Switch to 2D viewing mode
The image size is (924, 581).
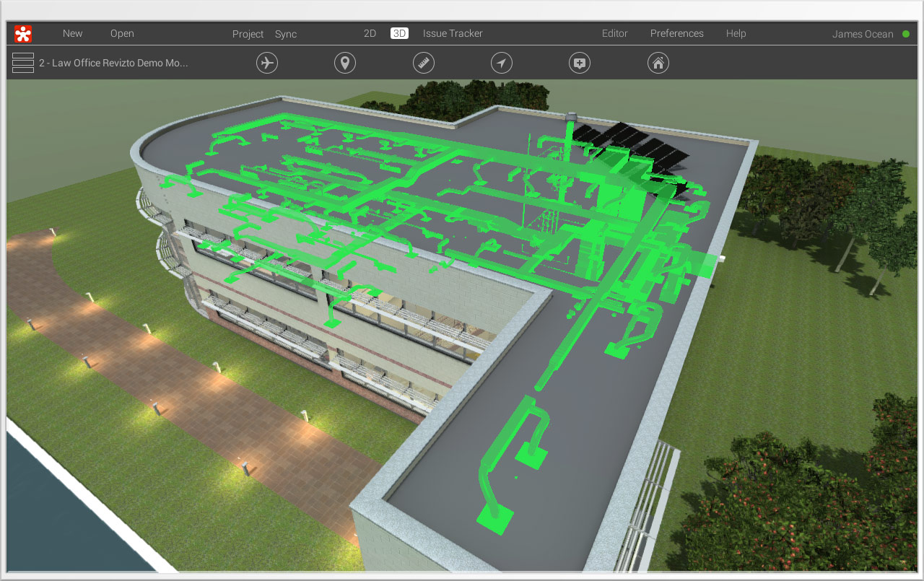click(370, 33)
